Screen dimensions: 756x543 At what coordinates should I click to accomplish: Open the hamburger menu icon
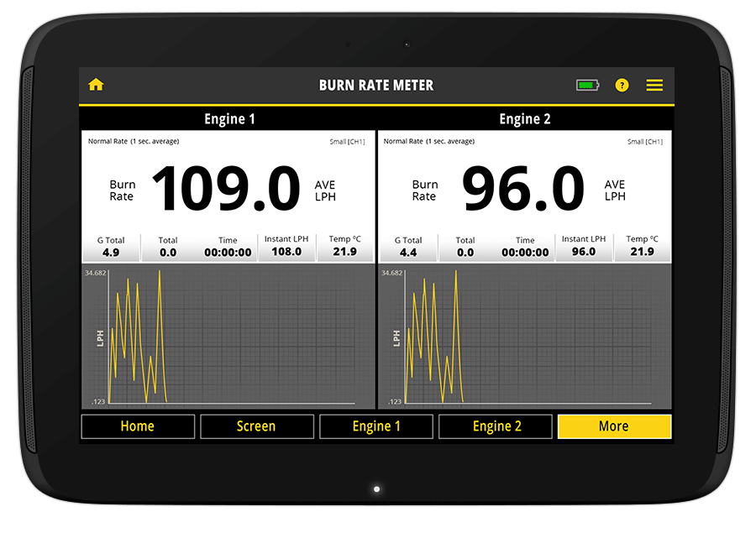tap(654, 85)
